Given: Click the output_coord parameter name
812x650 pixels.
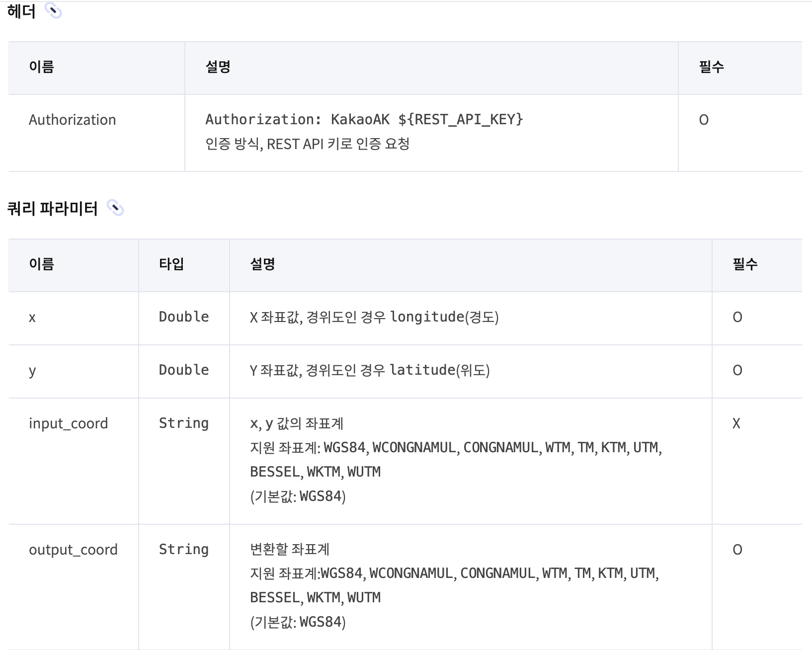Looking at the screenshot, I should click(x=73, y=550).
